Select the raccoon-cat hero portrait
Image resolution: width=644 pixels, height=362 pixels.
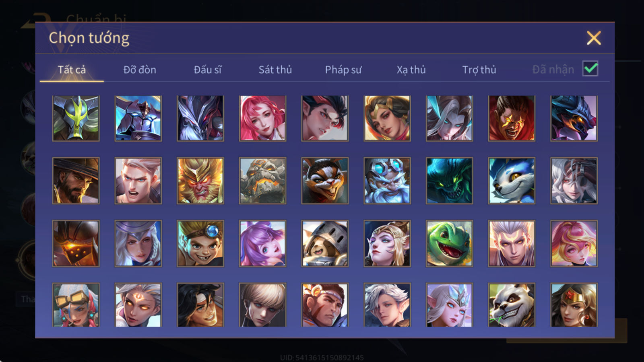pos(325,181)
